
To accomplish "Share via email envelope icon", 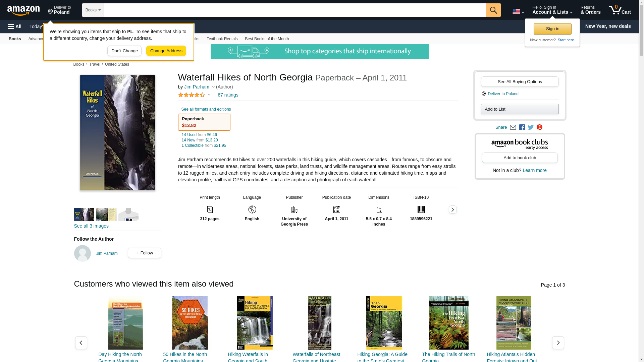I will click(x=513, y=127).
